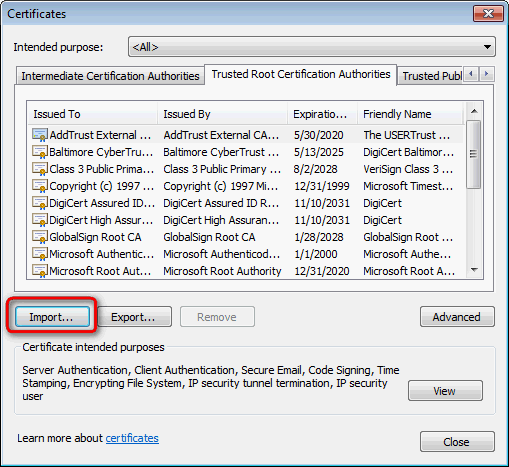Sort by Friendly Name column header
The height and width of the screenshot is (467, 509).
pos(410,114)
